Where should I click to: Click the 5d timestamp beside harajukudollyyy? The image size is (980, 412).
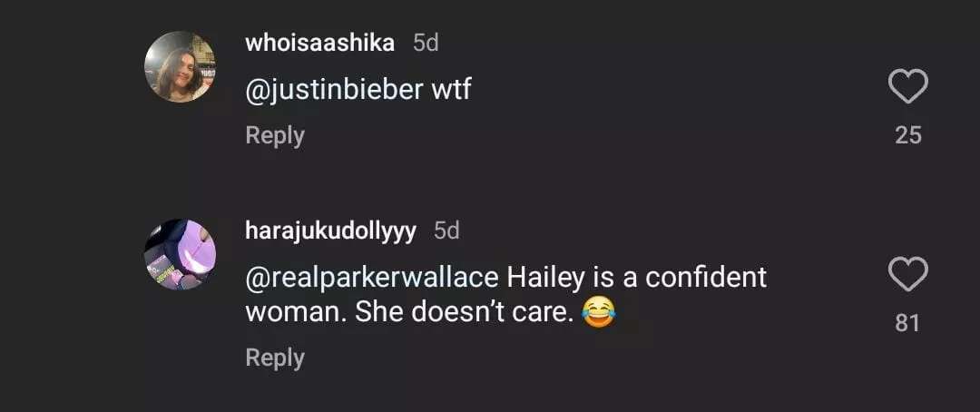[x=446, y=231]
